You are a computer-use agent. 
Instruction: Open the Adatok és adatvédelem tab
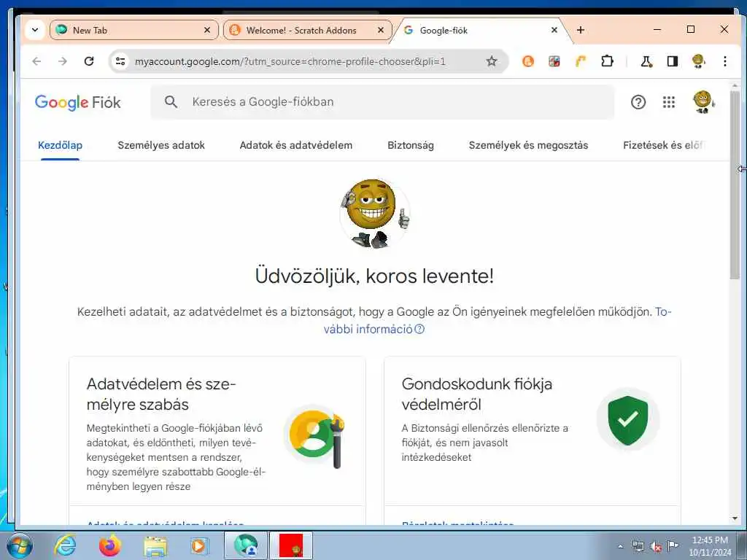pos(296,145)
